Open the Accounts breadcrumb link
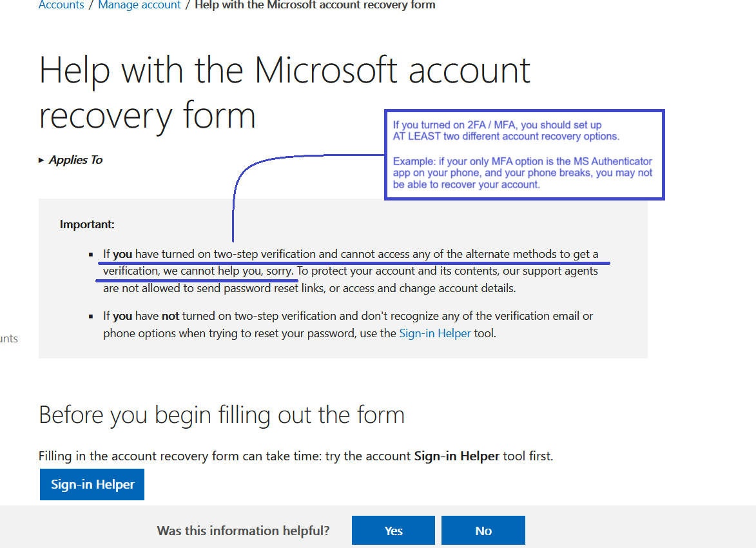The width and height of the screenshot is (756, 548). 61,5
